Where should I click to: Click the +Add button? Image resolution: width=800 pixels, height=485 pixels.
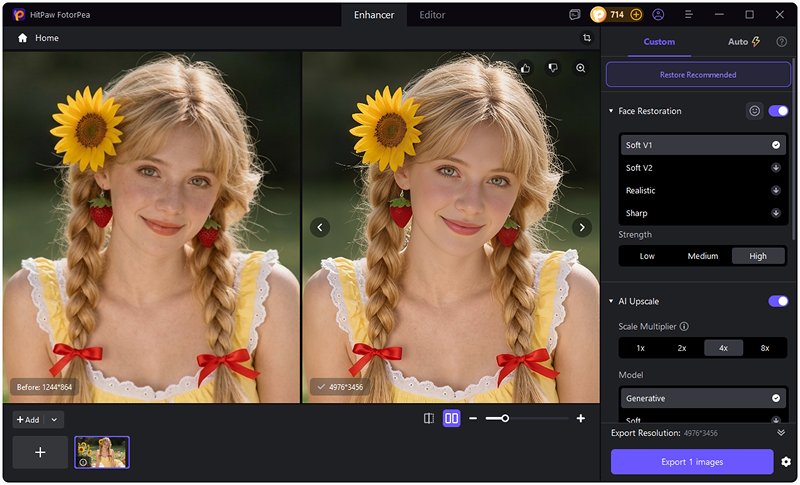coord(28,420)
